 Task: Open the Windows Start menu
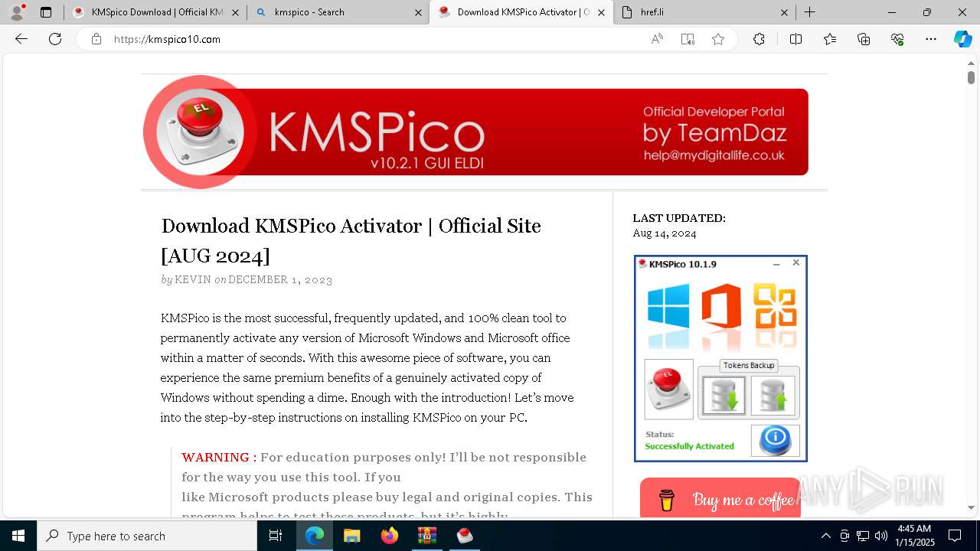click(18, 536)
